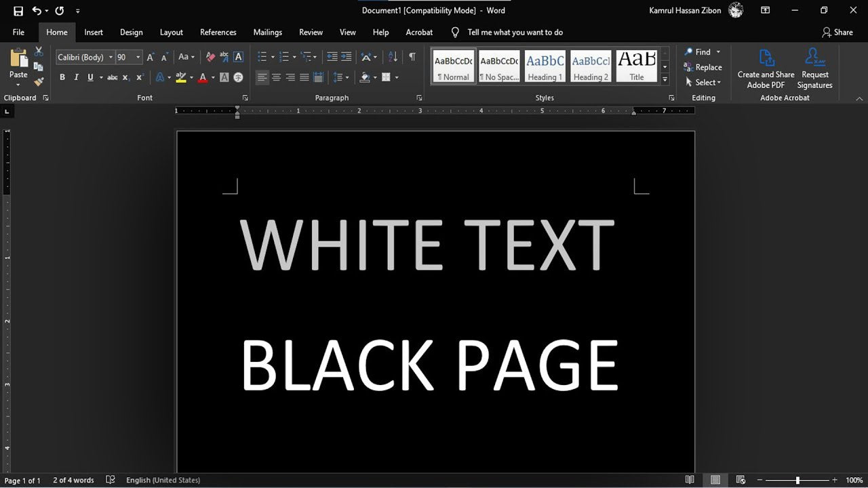Toggle Bold formatting

(62, 78)
